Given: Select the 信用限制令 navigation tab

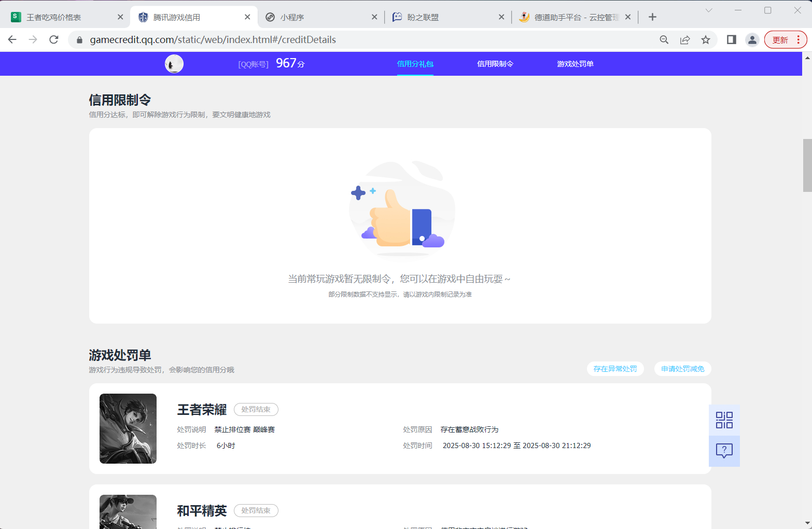Looking at the screenshot, I should pos(495,64).
